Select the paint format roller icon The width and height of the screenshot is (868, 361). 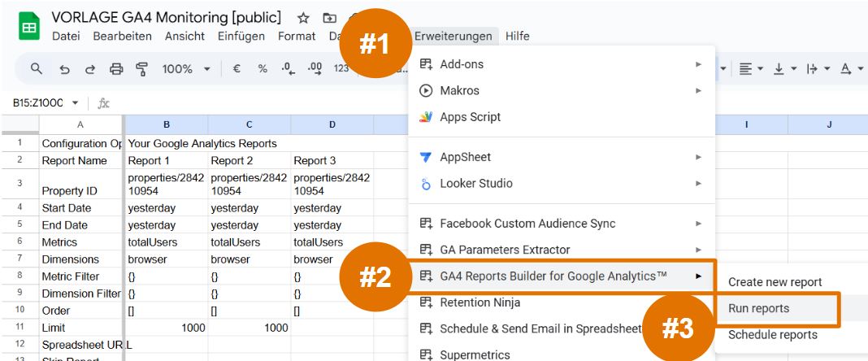[x=142, y=69]
